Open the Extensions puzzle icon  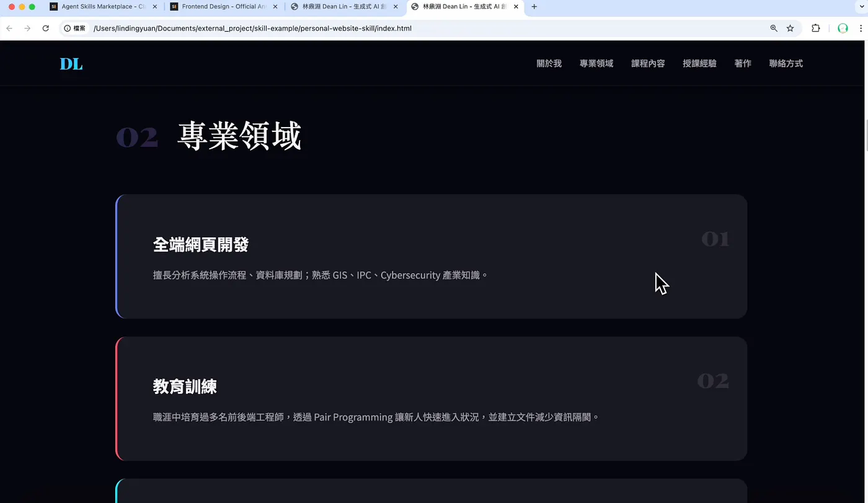coord(816,28)
